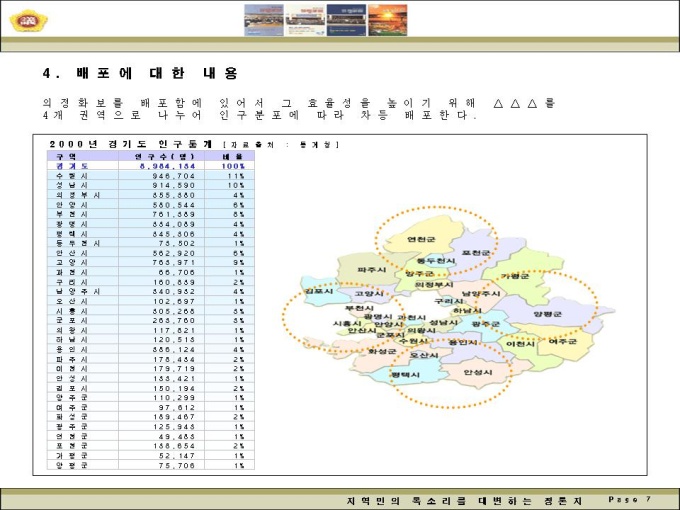
Task: Click '동두천시' label on the map
Action: click(436, 261)
